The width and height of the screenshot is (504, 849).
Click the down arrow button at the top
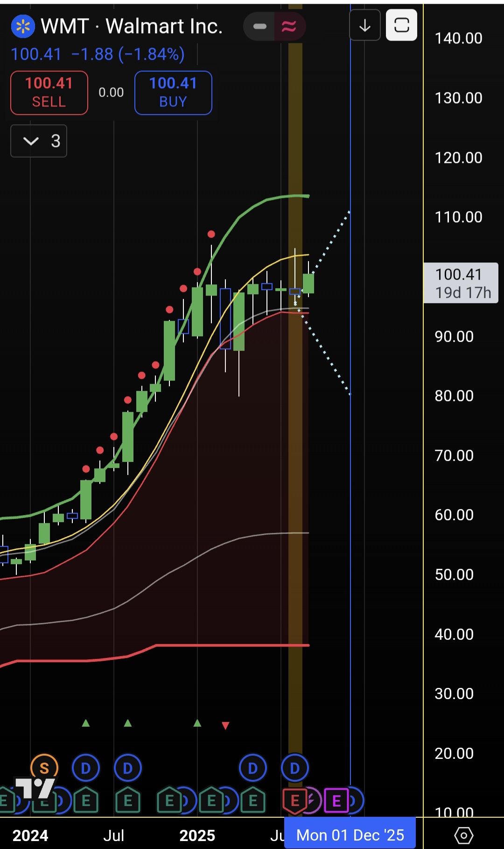[x=365, y=25]
